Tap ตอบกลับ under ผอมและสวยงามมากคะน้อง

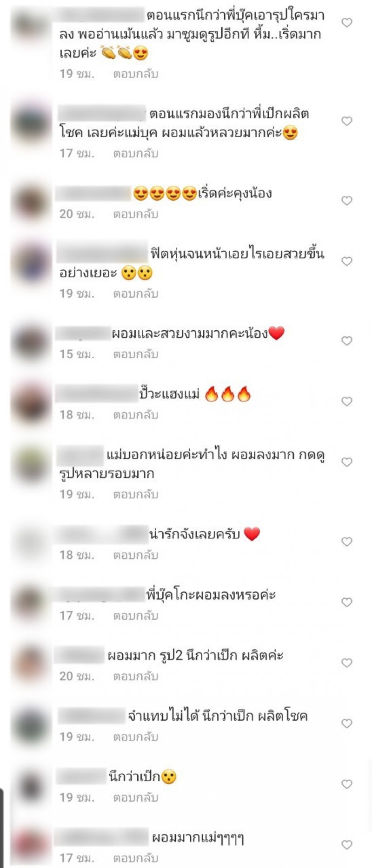click(x=136, y=355)
